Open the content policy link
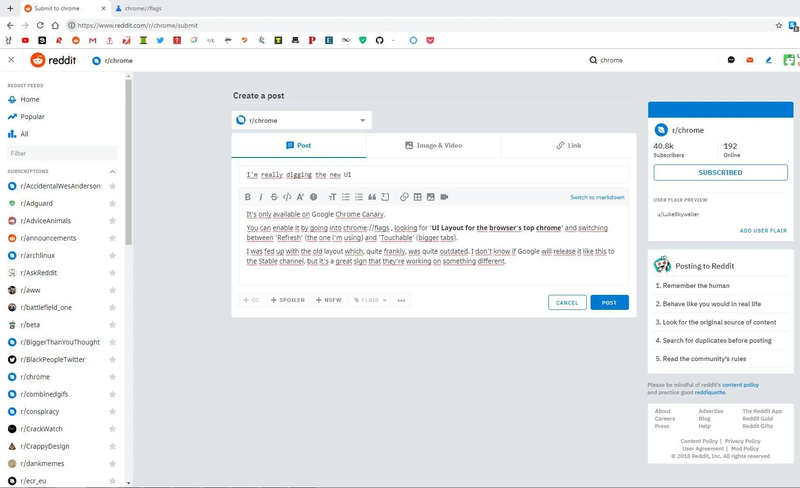 pyautogui.click(x=740, y=385)
